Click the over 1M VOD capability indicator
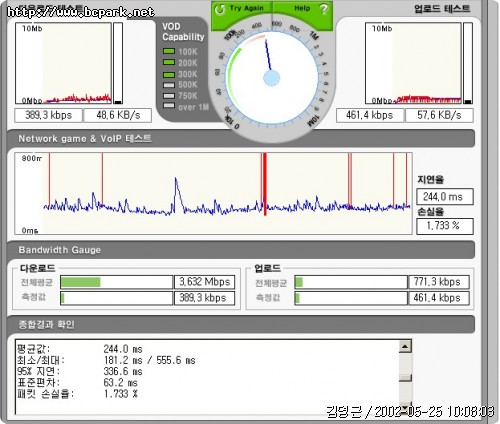The height and width of the screenshot is (424, 500). (169, 106)
